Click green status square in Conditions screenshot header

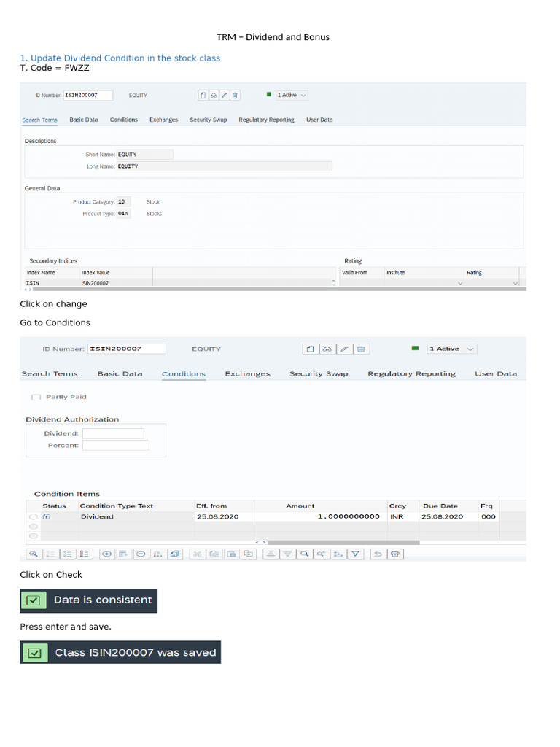coord(415,349)
